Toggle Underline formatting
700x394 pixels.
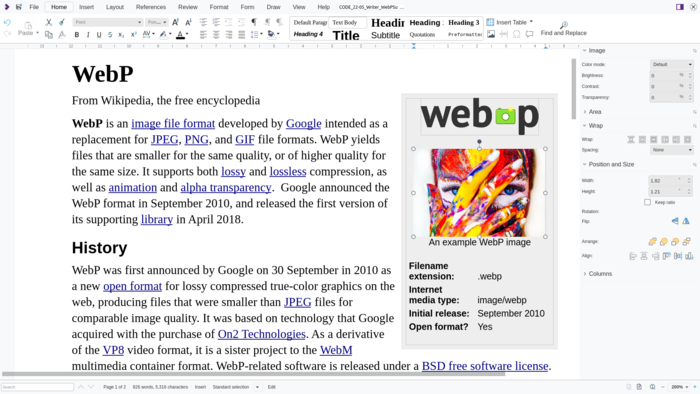[99, 35]
